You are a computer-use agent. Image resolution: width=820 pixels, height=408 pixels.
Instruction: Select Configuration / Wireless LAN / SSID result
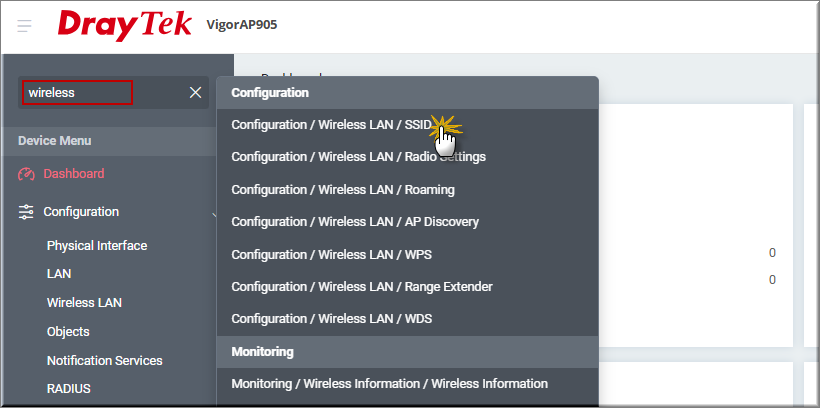(x=331, y=125)
